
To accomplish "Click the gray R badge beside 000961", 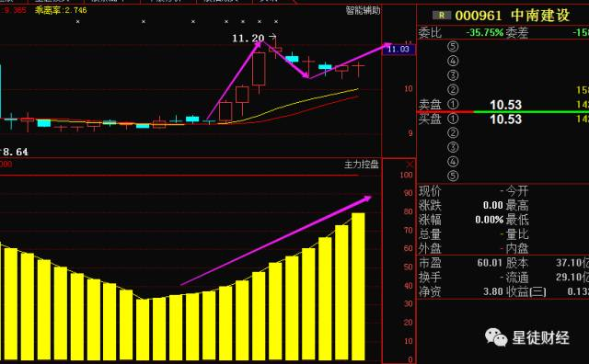I will click(442, 16).
